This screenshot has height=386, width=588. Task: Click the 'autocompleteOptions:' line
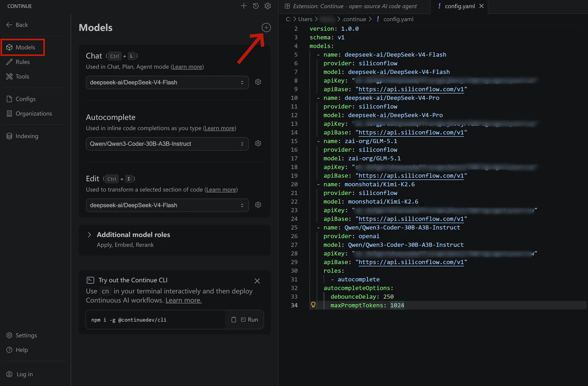tap(358, 288)
